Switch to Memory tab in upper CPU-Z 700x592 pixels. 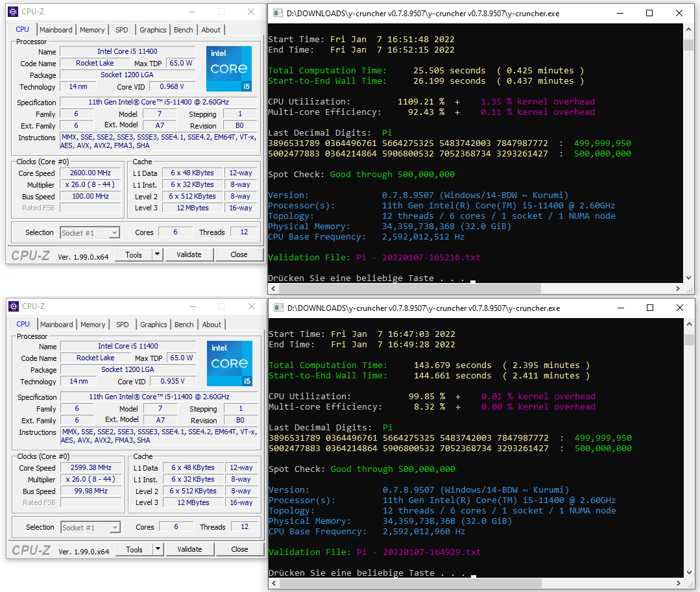(92, 30)
